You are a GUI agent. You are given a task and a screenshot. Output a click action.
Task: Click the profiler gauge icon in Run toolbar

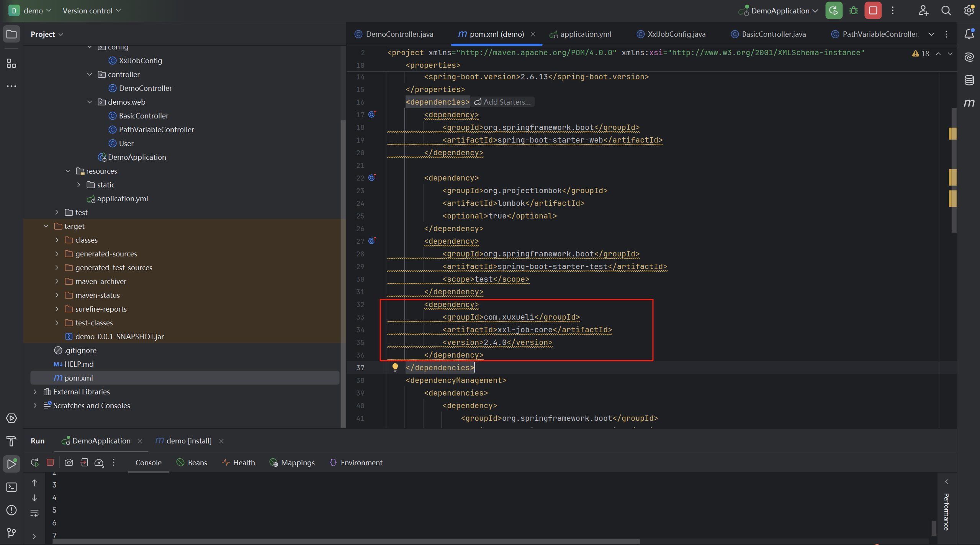pyautogui.click(x=99, y=463)
